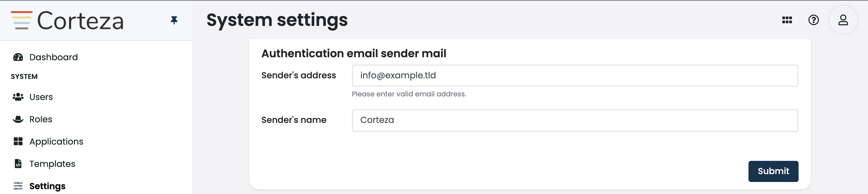The width and height of the screenshot is (868, 194).
Task: Open the app launcher grid icon
Action: coord(787,20)
